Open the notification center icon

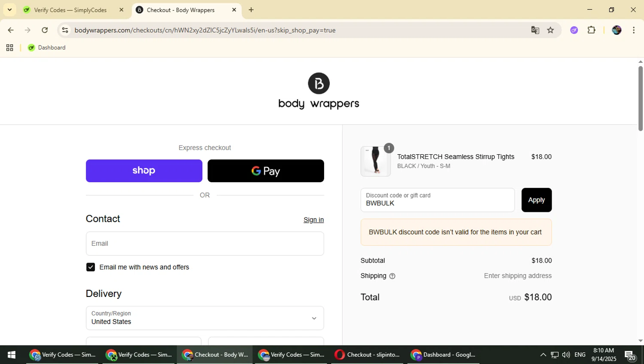630,355
